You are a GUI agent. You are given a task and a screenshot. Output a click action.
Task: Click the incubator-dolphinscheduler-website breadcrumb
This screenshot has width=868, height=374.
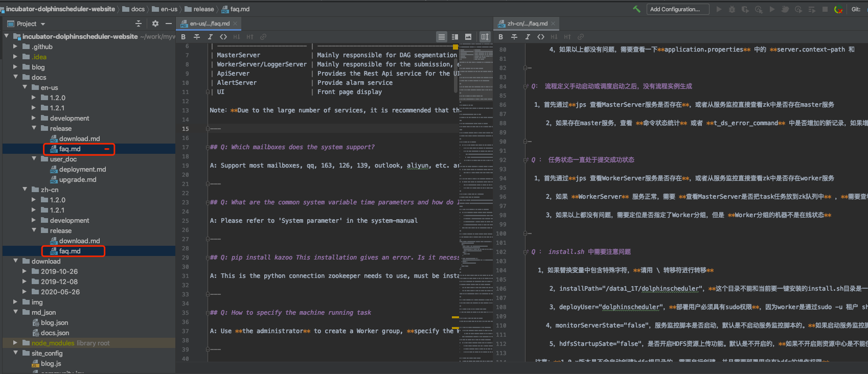[58, 9]
